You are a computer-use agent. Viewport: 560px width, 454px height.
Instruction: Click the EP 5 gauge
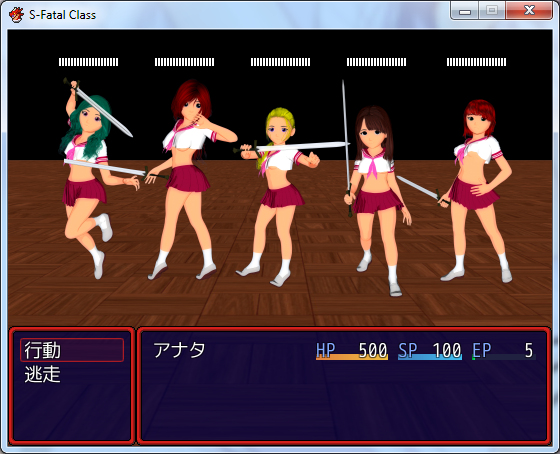[x=504, y=351]
